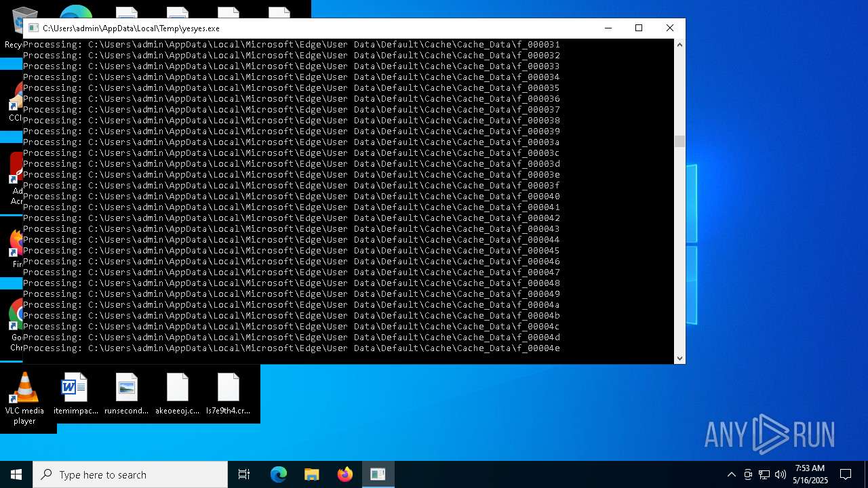
Task: Select the itemimpac Word document icon
Action: (75, 394)
